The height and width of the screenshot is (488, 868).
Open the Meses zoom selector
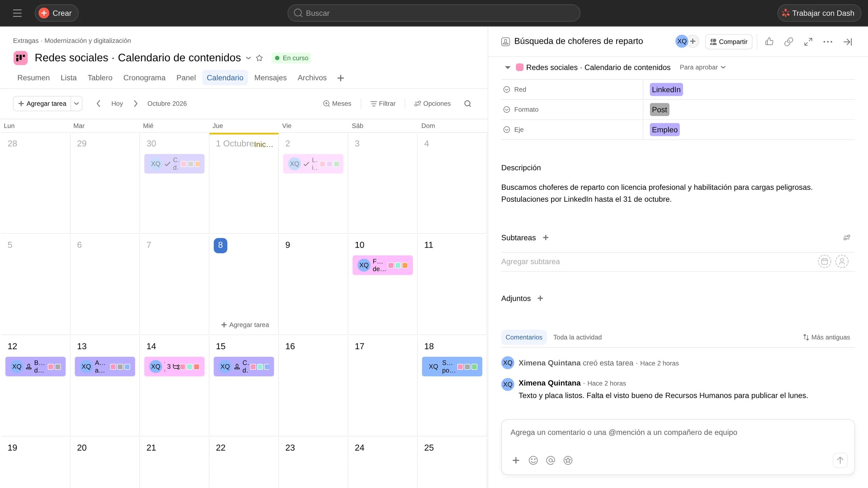[x=337, y=104]
